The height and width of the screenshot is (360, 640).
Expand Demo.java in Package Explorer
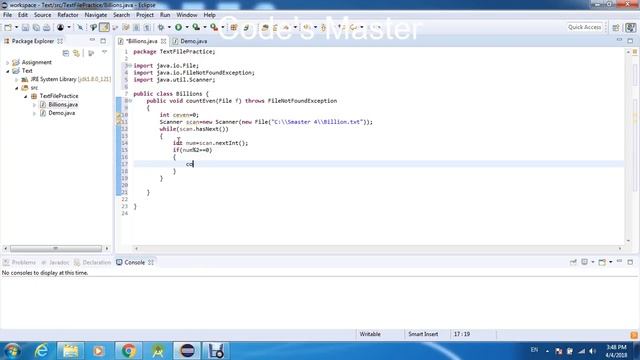click(34, 113)
